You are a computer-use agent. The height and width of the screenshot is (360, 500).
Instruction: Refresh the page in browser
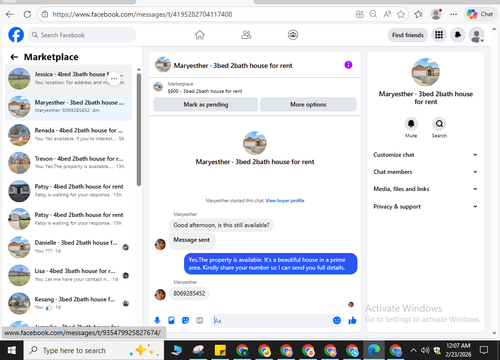pos(27,14)
